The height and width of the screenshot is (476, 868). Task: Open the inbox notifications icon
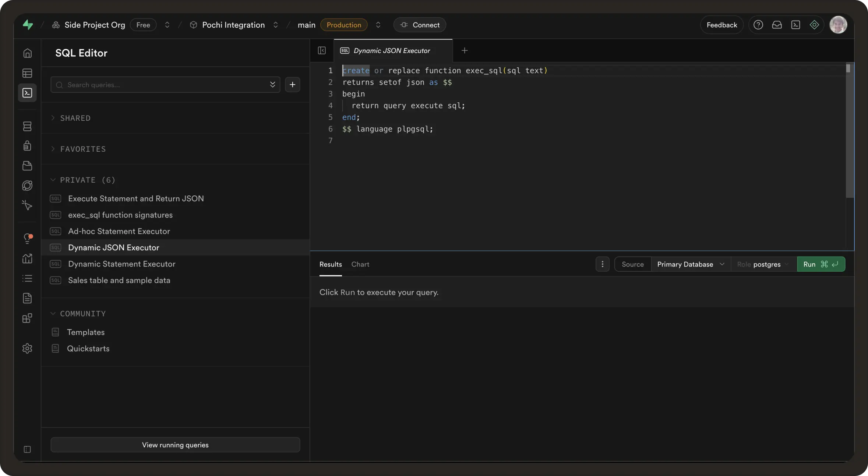click(777, 25)
